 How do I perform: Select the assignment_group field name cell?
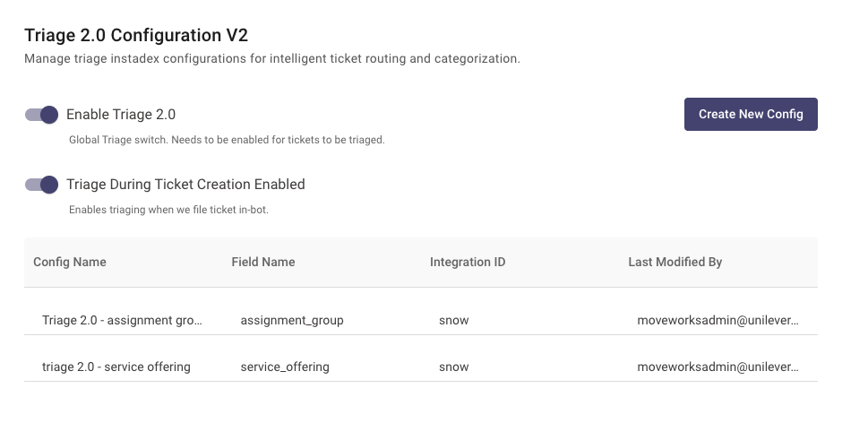292,320
